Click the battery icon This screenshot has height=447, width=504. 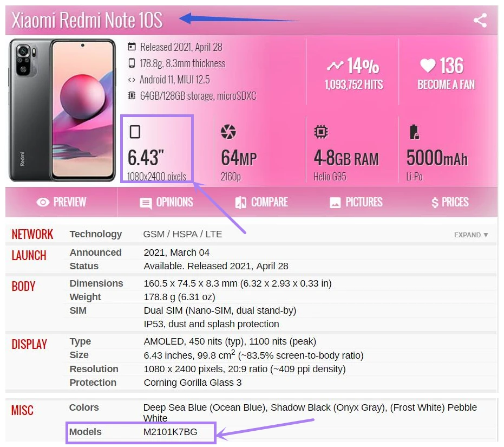click(x=414, y=132)
